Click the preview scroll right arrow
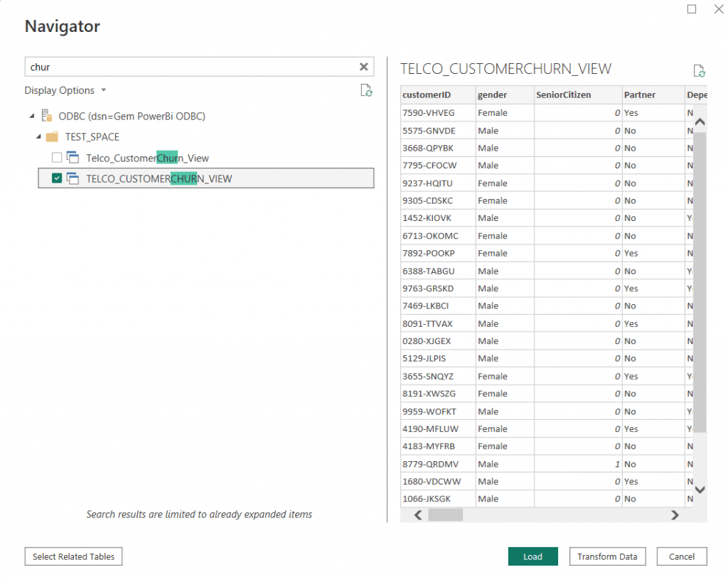728x577 pixels. (x=675, y=514)
